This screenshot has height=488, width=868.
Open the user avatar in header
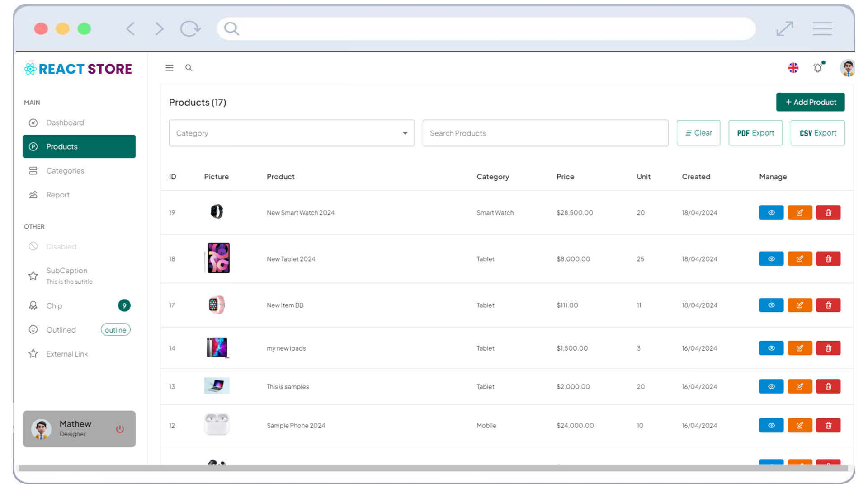tap(847, 68)
